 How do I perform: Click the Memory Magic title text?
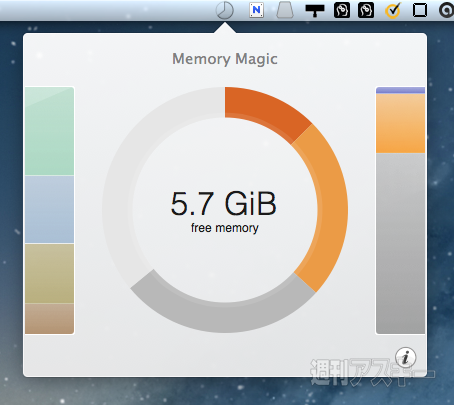225,59
